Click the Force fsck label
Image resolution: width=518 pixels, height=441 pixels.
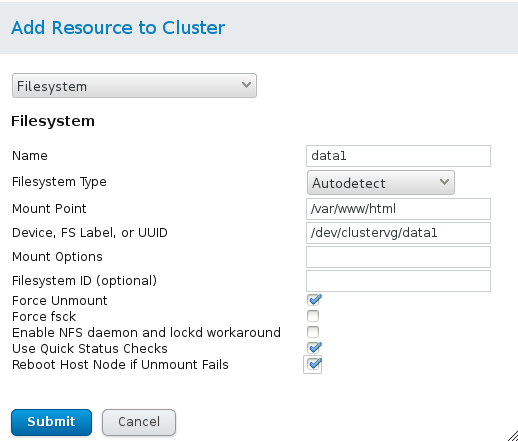pyautogui.click(x=44, y=317)
